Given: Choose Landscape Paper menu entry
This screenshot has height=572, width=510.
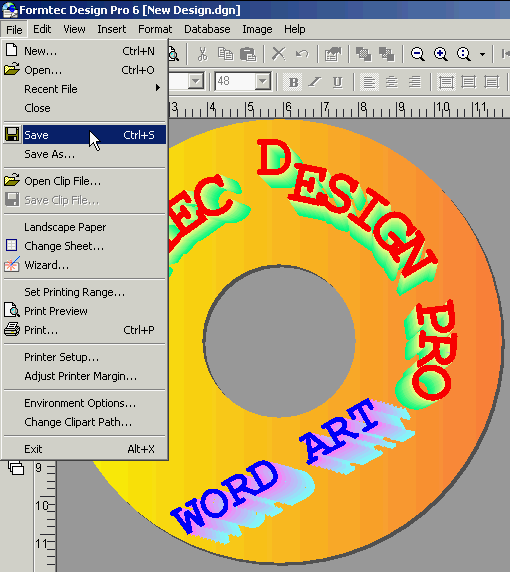Looking at the screenshot, I should (x=85, y=227).
